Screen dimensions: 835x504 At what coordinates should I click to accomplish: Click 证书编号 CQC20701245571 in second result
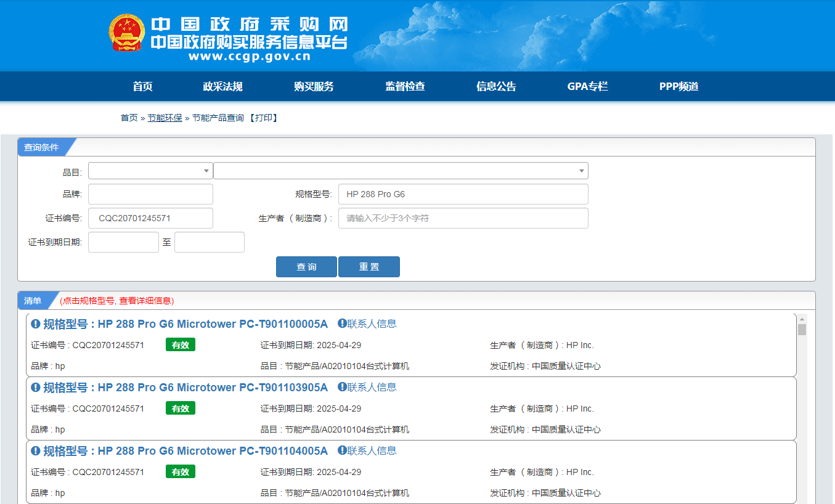[x=88, y=408]
